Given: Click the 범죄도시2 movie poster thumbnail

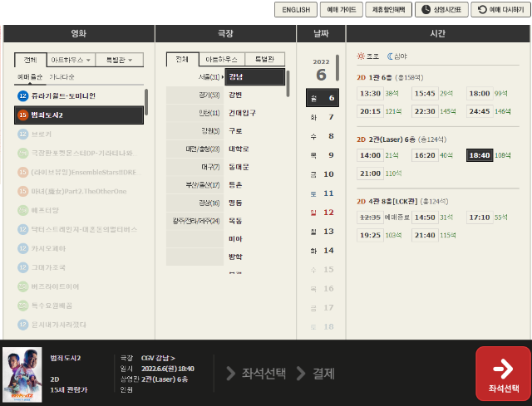Looking at the screenshot, I should pos(22,374).
